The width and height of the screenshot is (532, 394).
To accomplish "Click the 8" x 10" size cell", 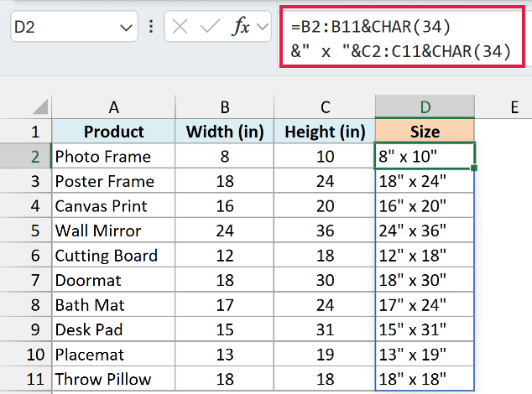I will (x=425, y=156).
